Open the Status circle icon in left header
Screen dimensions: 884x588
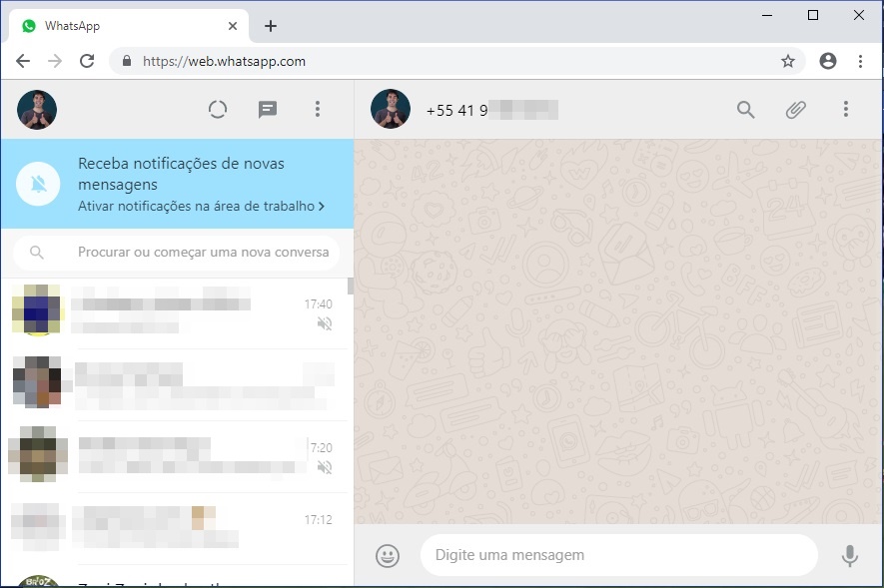point(218,109)
